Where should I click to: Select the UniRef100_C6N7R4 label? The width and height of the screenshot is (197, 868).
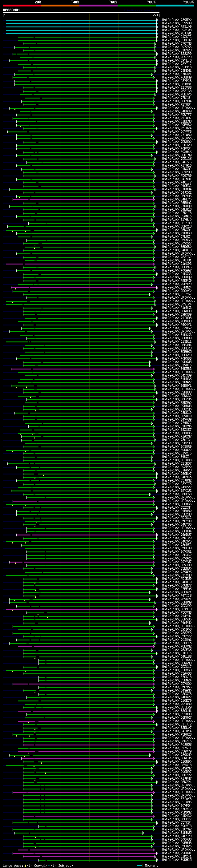pyautogui.click(x=176, y=782)
